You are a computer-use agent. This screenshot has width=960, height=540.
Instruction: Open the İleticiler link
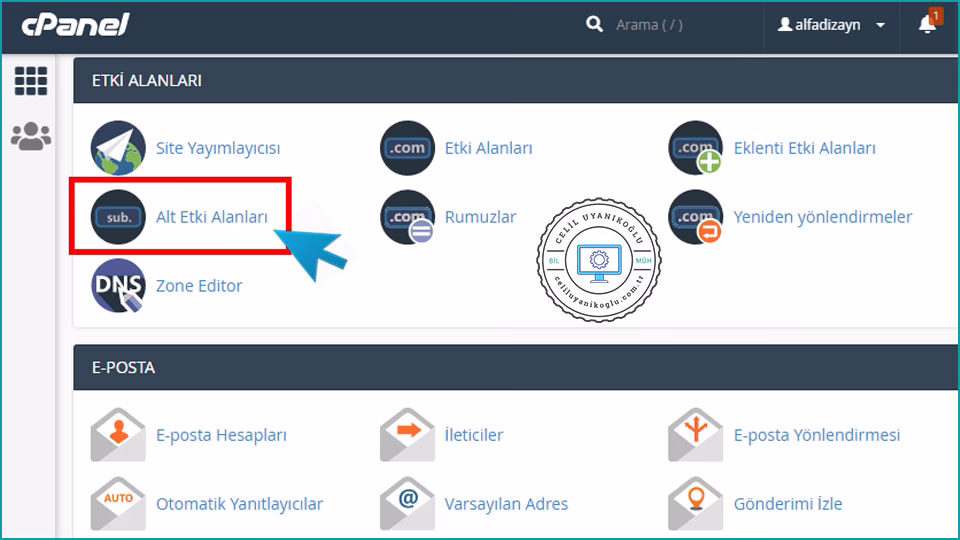click(474, 435)
